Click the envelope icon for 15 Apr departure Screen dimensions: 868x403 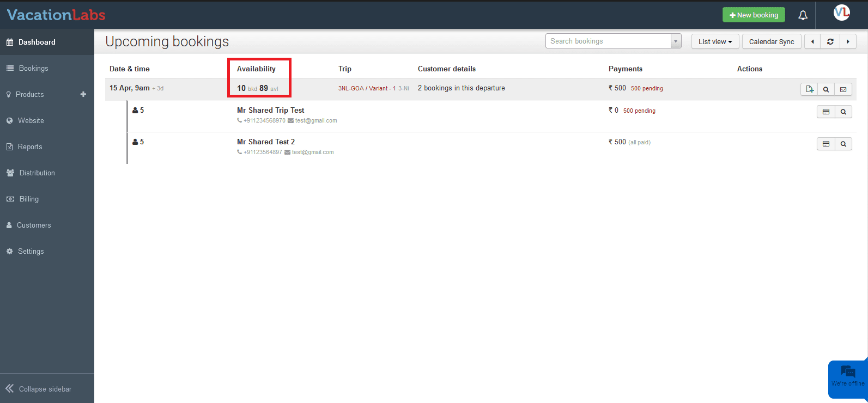coord(843,89)
